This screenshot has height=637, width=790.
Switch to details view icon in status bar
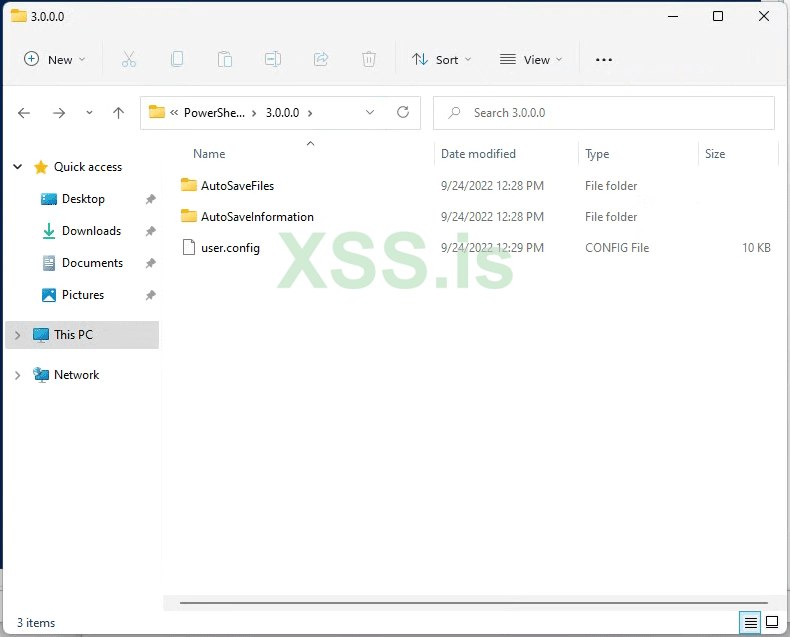pos(750,623)
